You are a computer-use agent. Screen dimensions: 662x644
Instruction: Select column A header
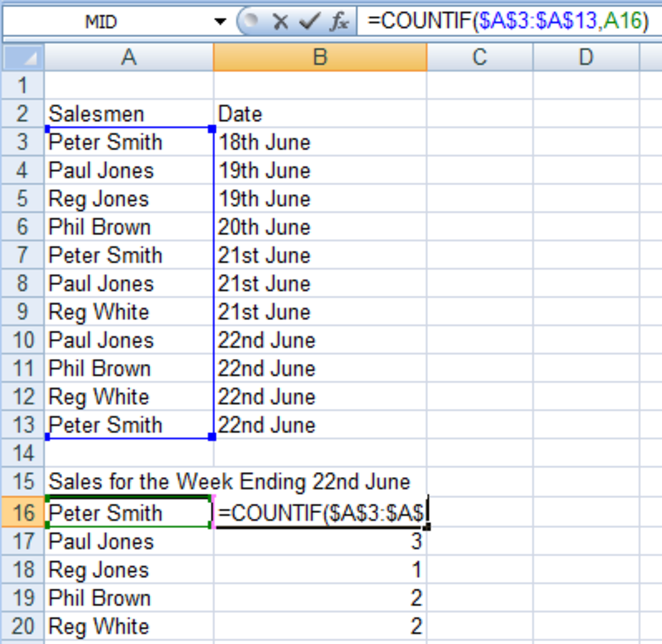tap(129, 57)
